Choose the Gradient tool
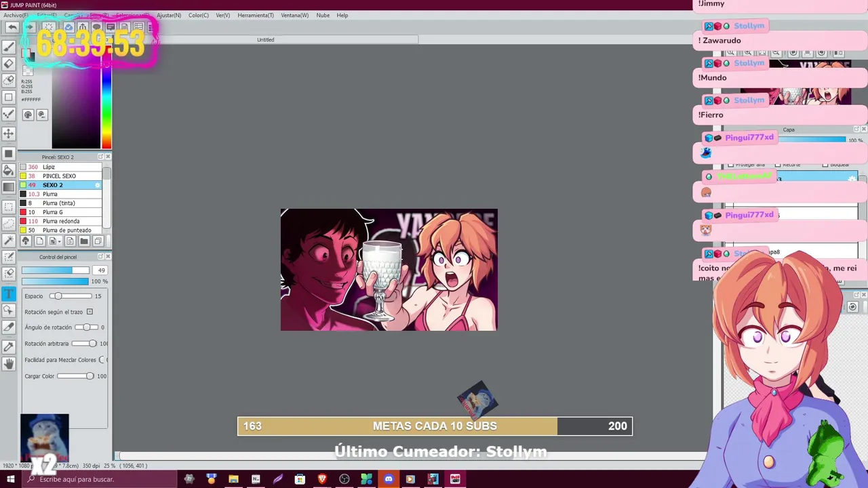The image size is (868, 488). click(9, 187)
